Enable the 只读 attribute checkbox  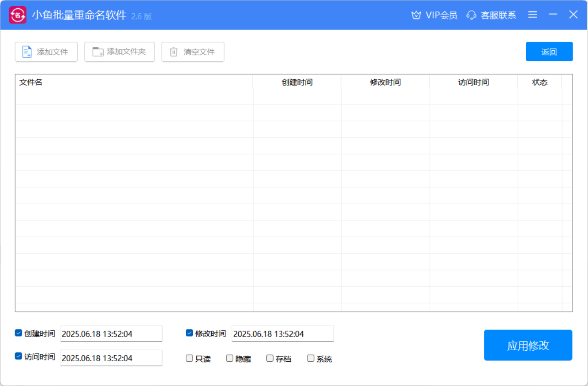tap(189, 358)
